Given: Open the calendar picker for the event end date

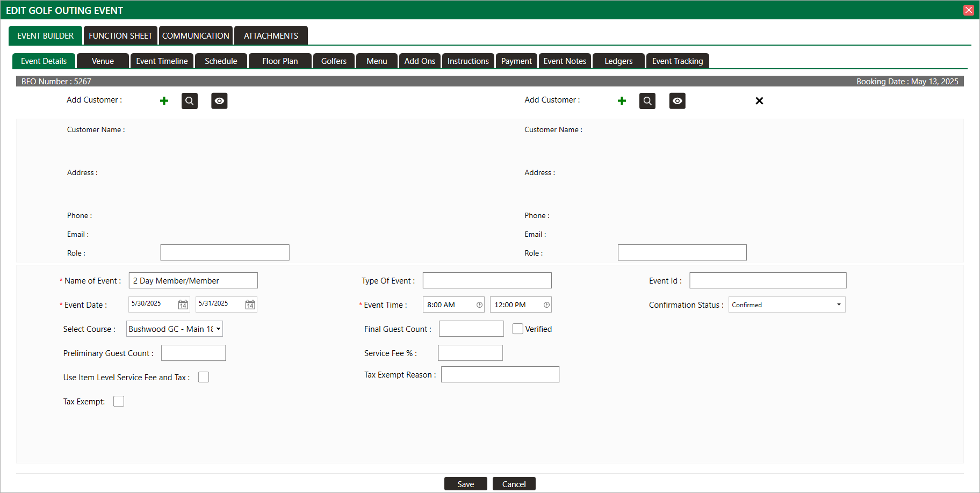Looking at the screenshot, I should pyautogui.click(x=250, y=305).
